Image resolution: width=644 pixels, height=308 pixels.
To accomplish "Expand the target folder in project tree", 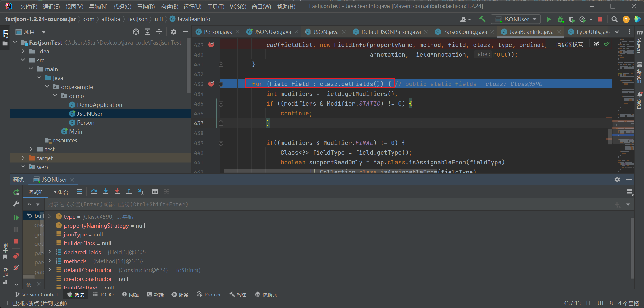I will tap(23, 158).
